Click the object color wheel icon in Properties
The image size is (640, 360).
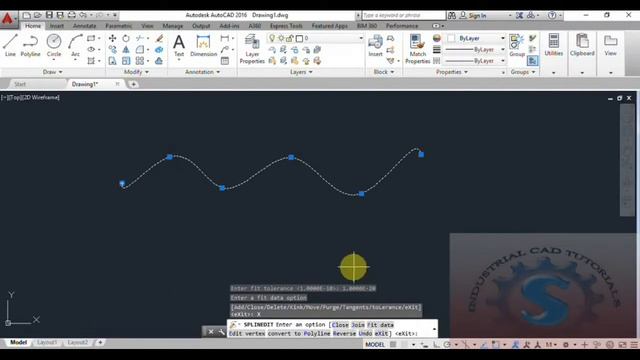[437, 38]
